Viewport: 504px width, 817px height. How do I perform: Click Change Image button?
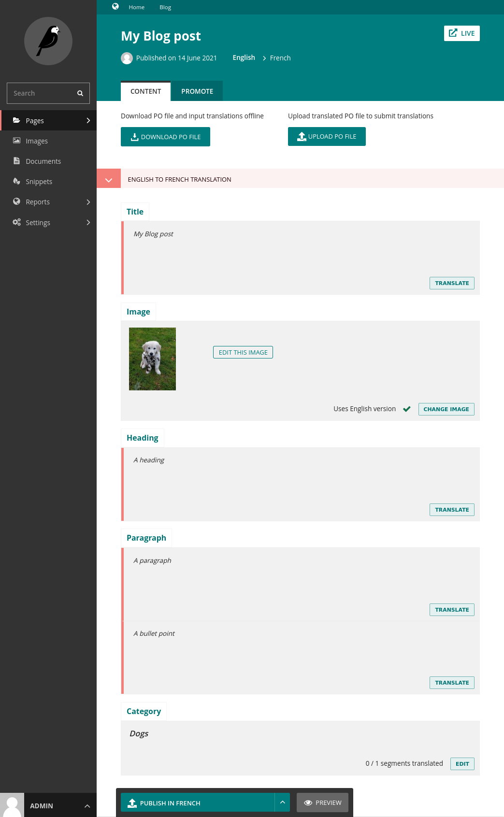pos(446,409)
